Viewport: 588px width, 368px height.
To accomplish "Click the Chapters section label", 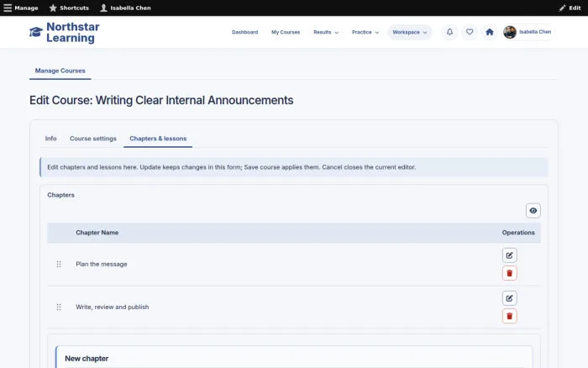I will point(60,195).
